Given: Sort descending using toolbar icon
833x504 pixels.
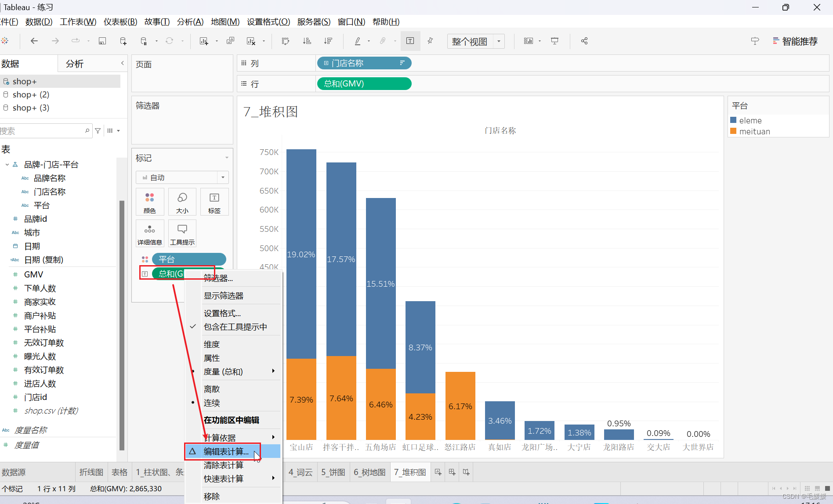Looking at the screenshot, I should pyautogui.click(x=328, y=41).
